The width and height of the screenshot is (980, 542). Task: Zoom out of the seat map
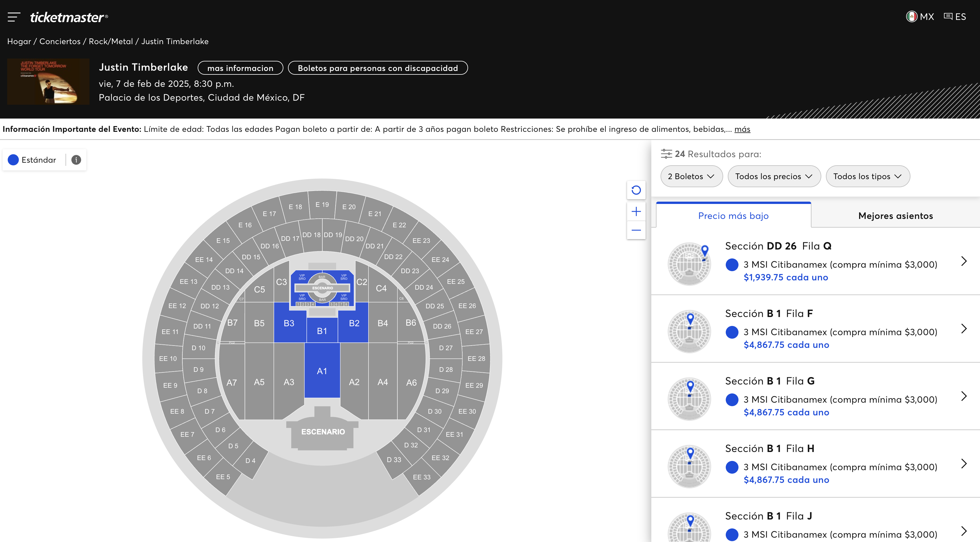click(636, 230)
